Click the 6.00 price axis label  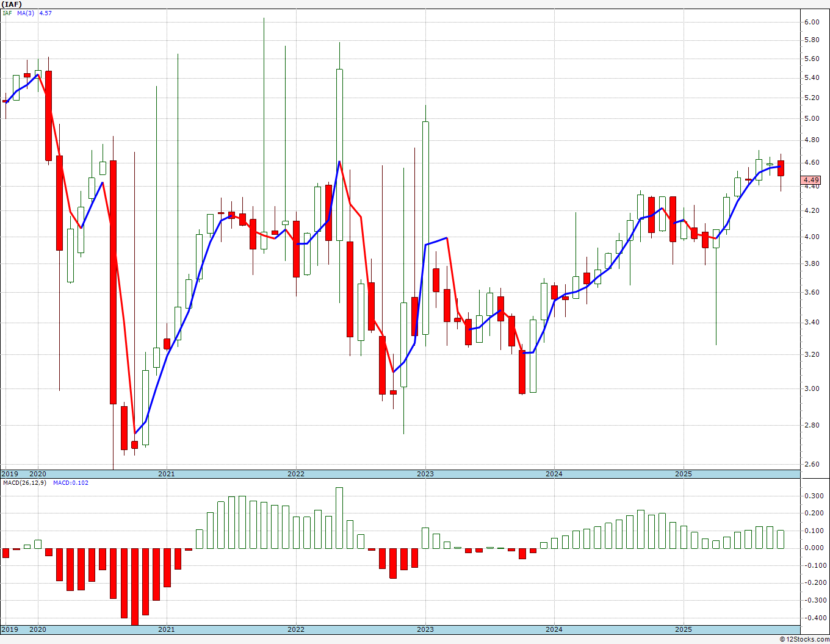click(x=812, y=22)
